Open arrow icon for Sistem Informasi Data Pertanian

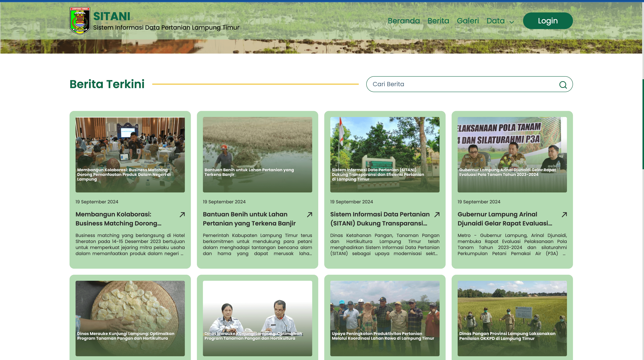click(437, 215)
